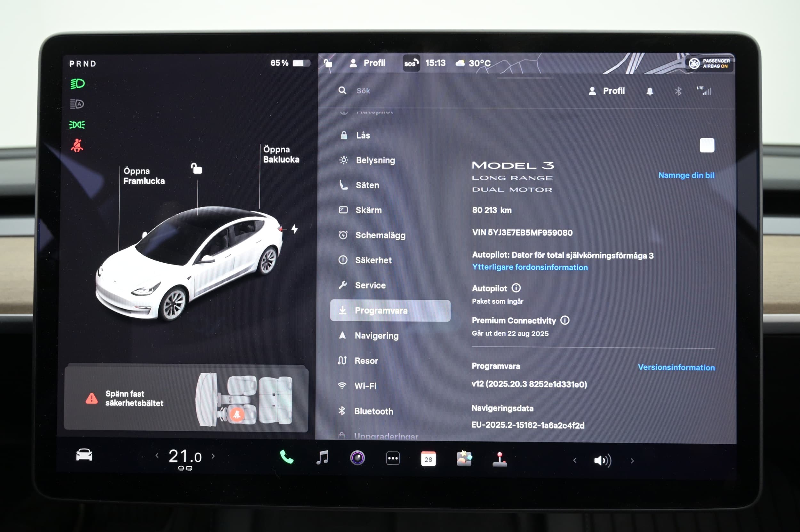The width and height of the screenshot is (800, 532).
Task: Toggle the auto high beam indicator
Action: coord(77,104)
